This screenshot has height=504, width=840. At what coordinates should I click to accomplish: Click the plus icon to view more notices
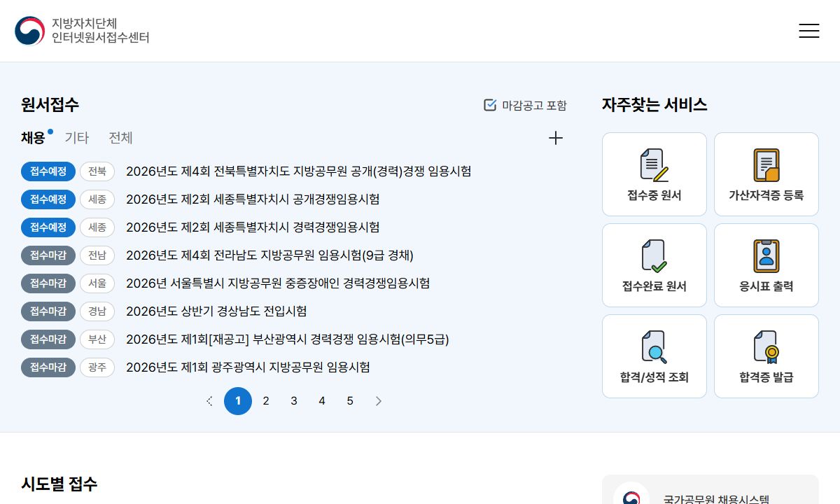(556, 138)
